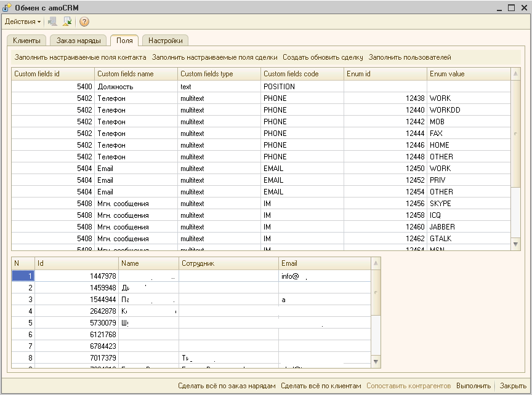This screenshot has width=532, height=395.
Task: Click scroll down arrow of fields table
Action: pyautogui.click(x=515, y=244)
